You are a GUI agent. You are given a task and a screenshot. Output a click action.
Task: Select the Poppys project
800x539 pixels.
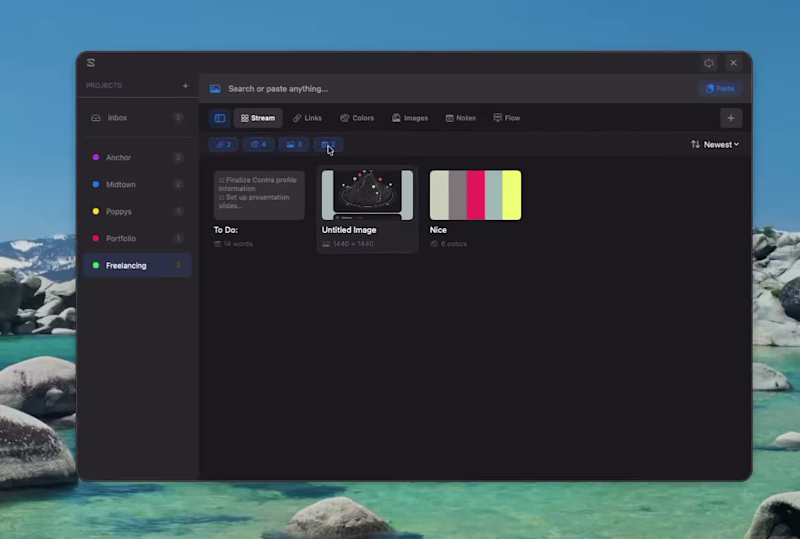click(137, 211)
